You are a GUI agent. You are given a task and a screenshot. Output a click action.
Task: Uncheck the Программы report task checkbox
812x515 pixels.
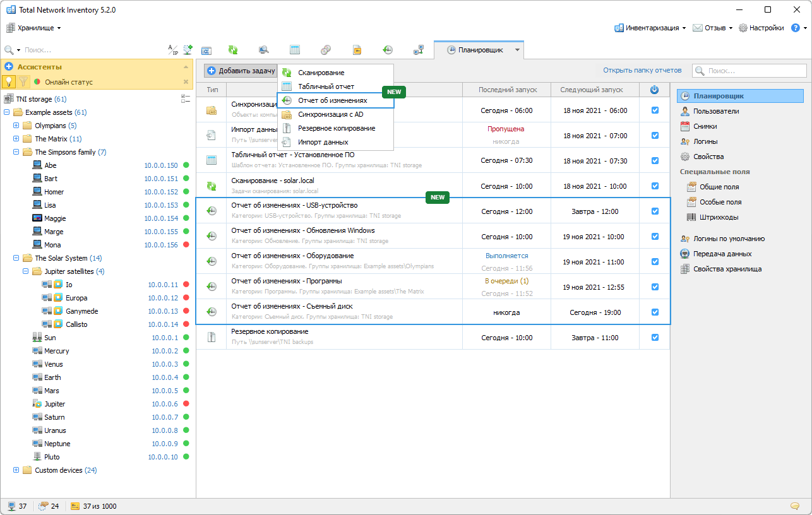[655, 287]
